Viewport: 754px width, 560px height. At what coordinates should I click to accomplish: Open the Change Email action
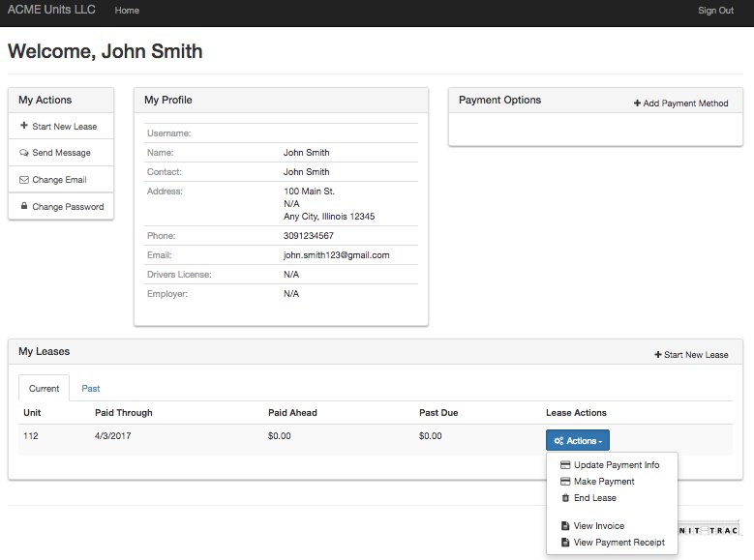pos(61,180)
